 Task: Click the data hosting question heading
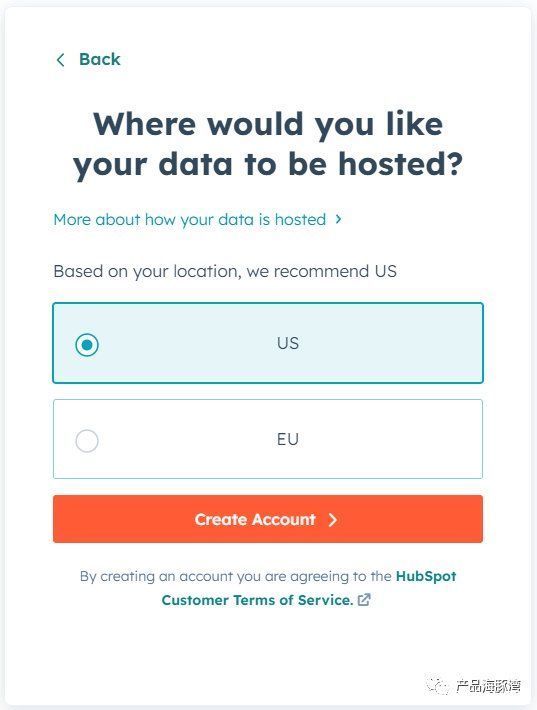tap(268, 144)
